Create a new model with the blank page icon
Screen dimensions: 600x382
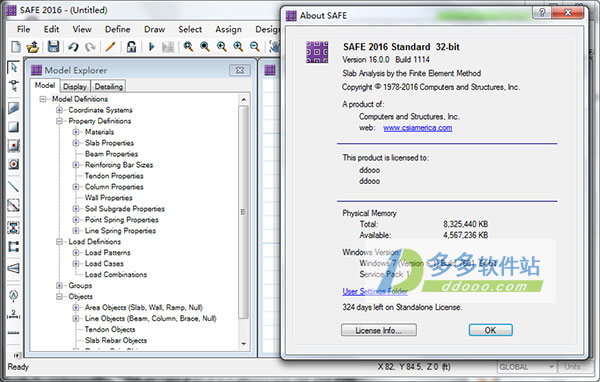[16, 47]
